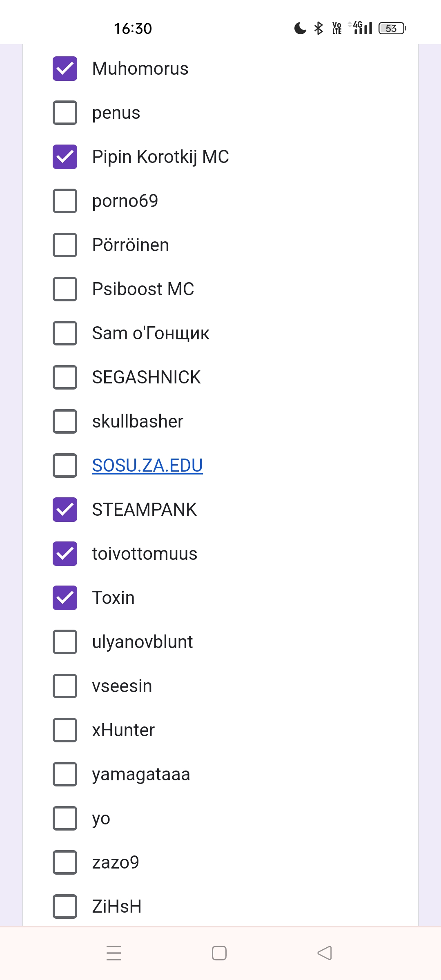Tap the Bluetooth status icon
The width and height of the screenshot is (441, 980).
coord(318,28)
